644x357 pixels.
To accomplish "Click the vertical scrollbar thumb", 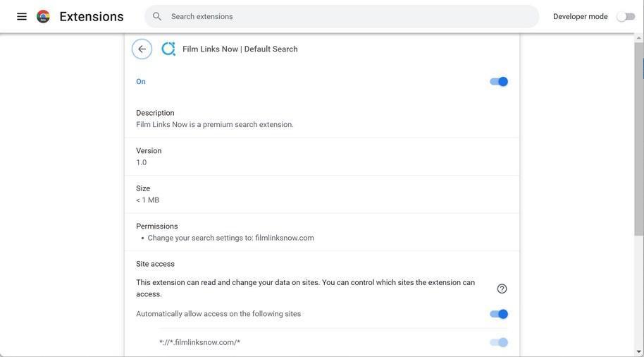I will point(639,141).
